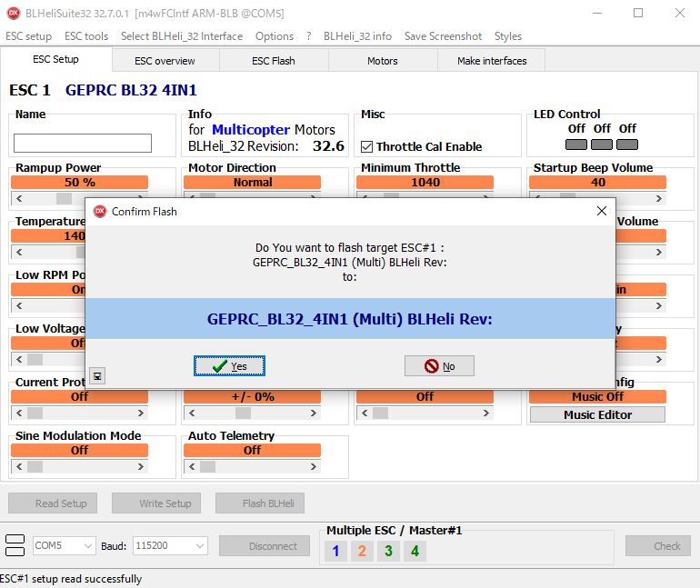
Task: Open the question mark help menu
Action: pos(309,36)
